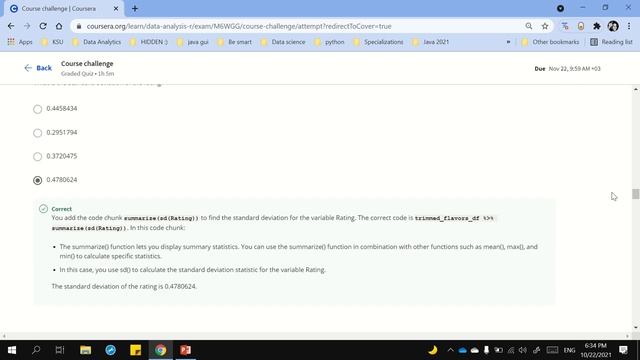Open the Chrome three-dot menu
Screen dimensions: 640x360
coord(629,26)
